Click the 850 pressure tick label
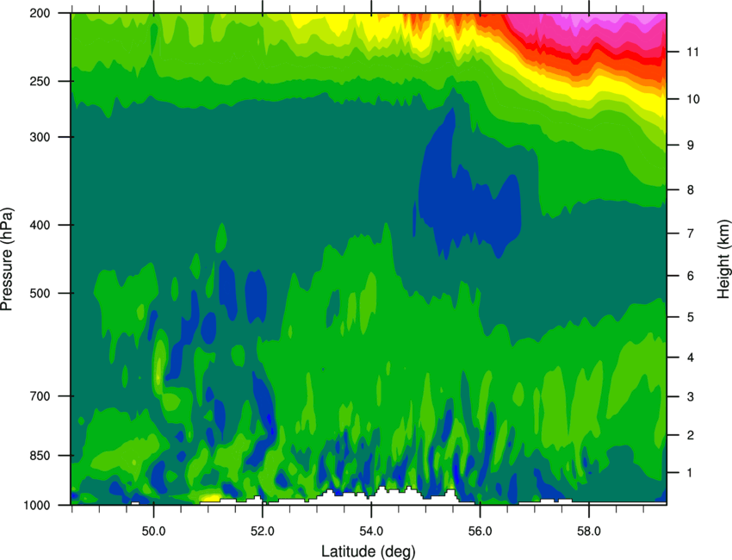This screenshot has width=732, height=560. 40,456
